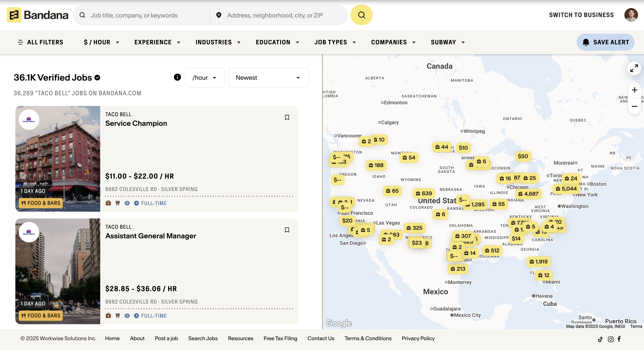
Task: Open the Facebook footer link
Action: (x=619, y=339)
